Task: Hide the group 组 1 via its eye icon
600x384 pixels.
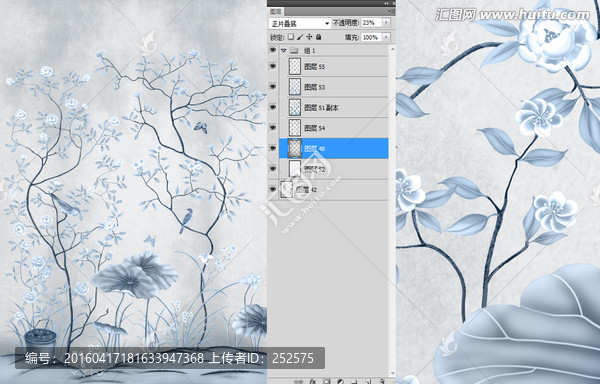Action: [273, 50]
